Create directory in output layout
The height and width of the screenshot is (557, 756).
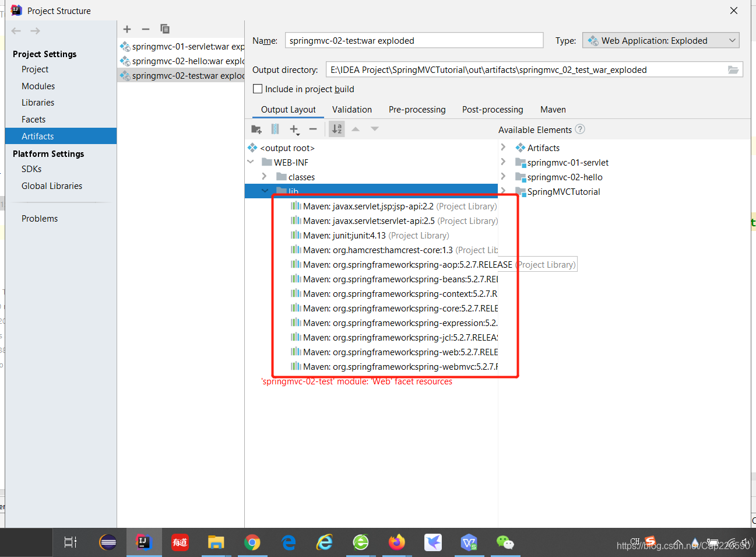(256, 129)
